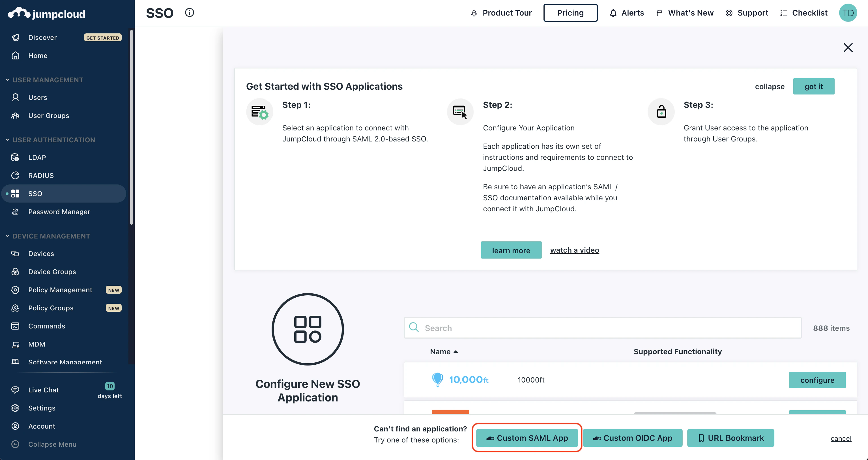This screenshot has height=460, width=868.
Task: Create a Custom OIDC App
Action: tap(632, 438)
